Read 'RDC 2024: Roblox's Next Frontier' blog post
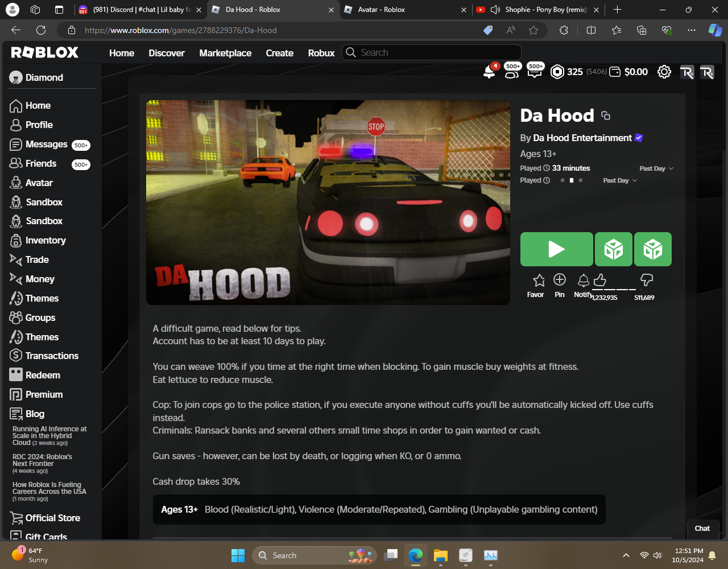728x569 pixels. click(43, 460)
